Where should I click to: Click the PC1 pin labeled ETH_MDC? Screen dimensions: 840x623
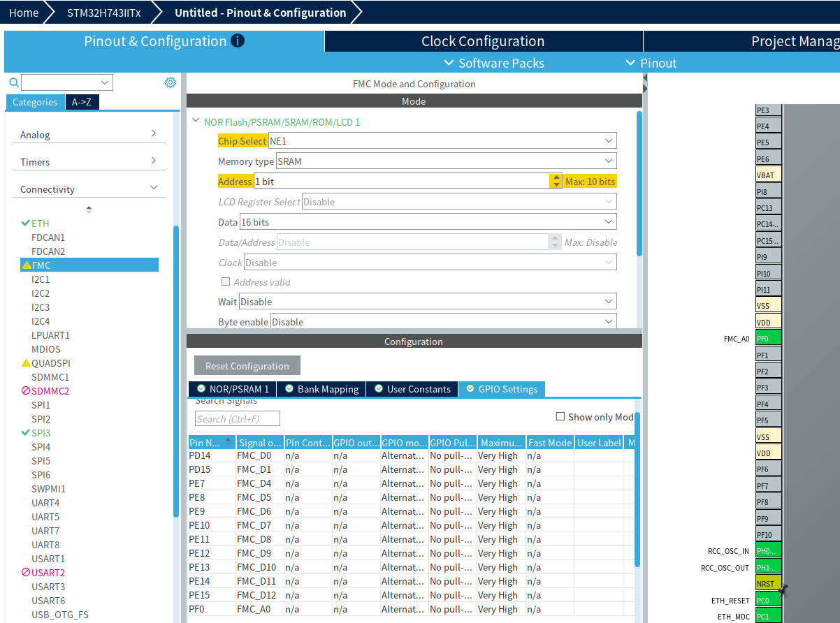768,616
